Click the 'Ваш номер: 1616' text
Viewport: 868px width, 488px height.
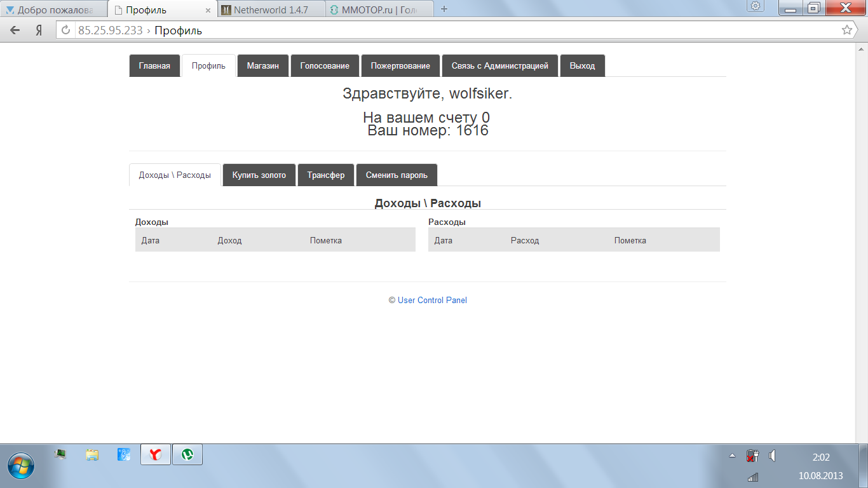pos(428,130)
